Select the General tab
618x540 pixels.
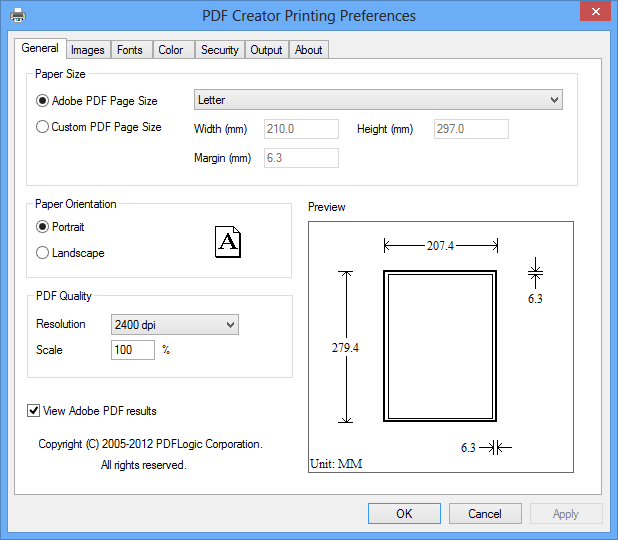click(40, 48)
